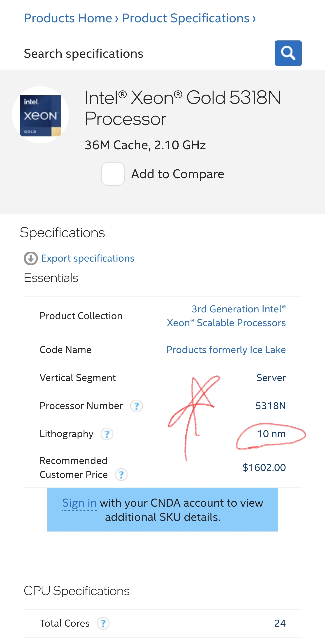Open 3rd Generation Intel Xeon Scalable Processors link

[226, 316]
